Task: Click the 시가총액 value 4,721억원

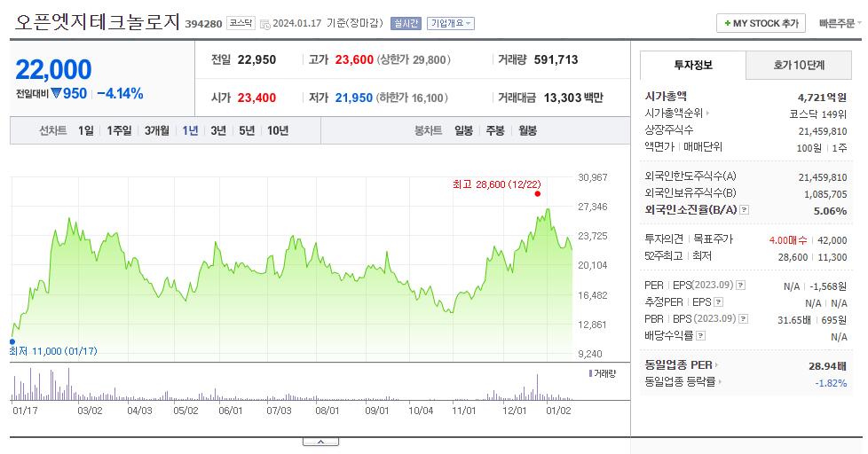Action: pyautogui.click(x=822, y=98)
